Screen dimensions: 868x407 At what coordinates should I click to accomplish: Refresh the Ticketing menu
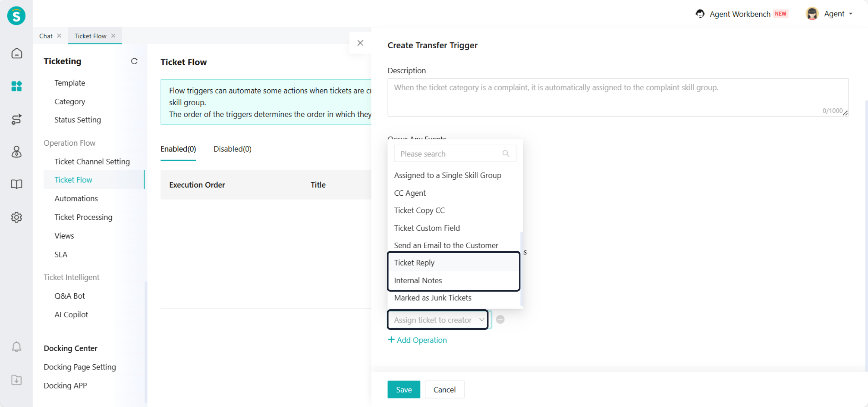(x=134, y=61)
